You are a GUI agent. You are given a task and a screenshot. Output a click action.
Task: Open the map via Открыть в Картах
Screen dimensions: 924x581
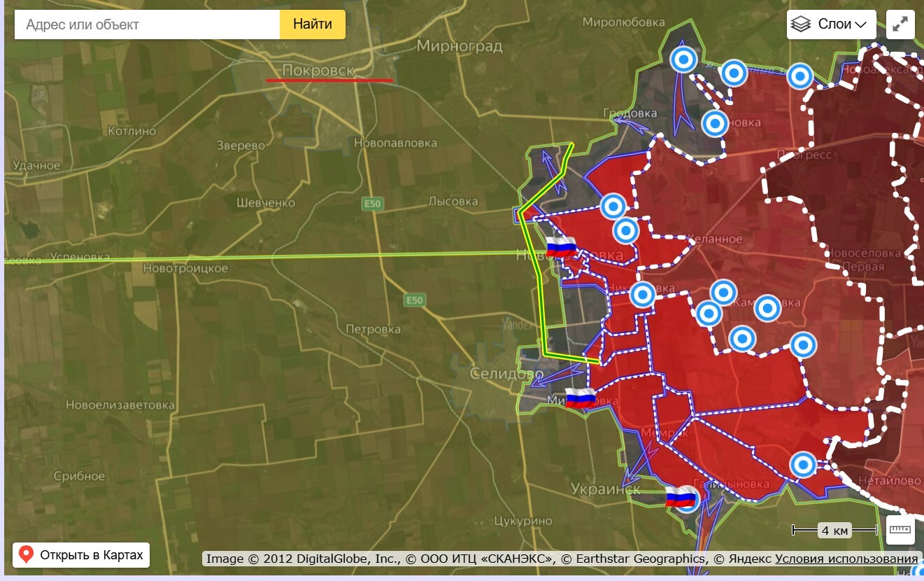tap(81, 556)
